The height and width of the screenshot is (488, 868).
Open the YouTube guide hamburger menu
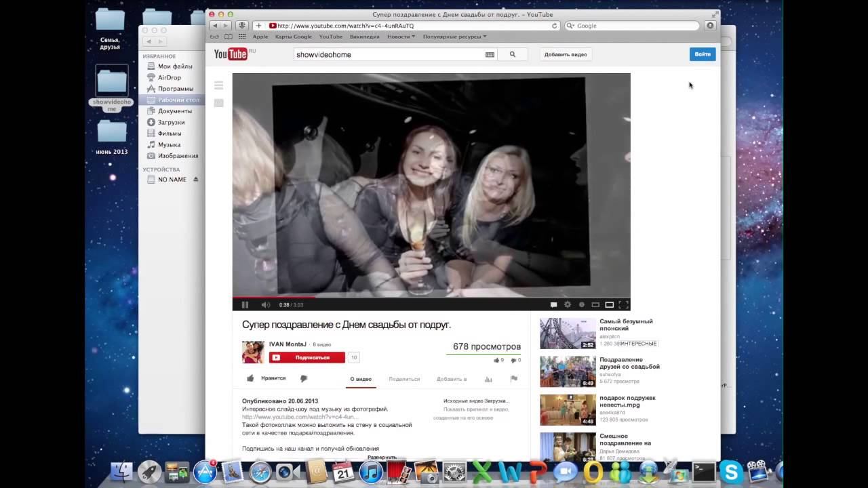pos(218,85)
